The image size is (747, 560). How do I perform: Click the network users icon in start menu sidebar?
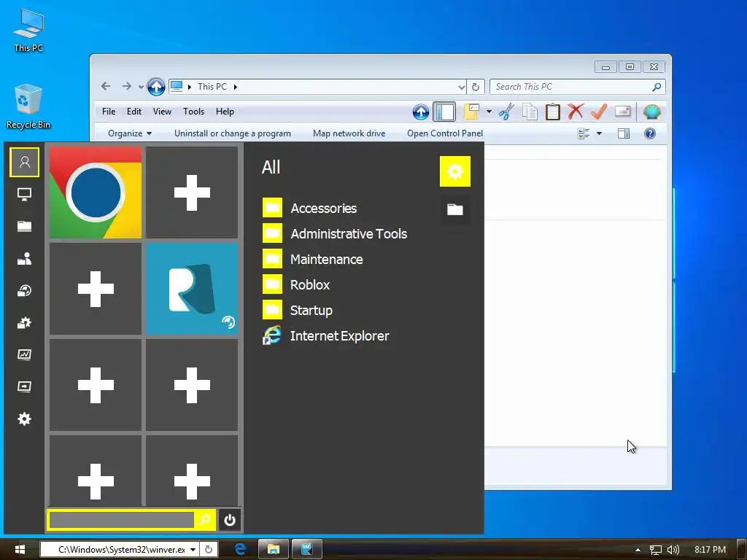click(x=24, y=259)
